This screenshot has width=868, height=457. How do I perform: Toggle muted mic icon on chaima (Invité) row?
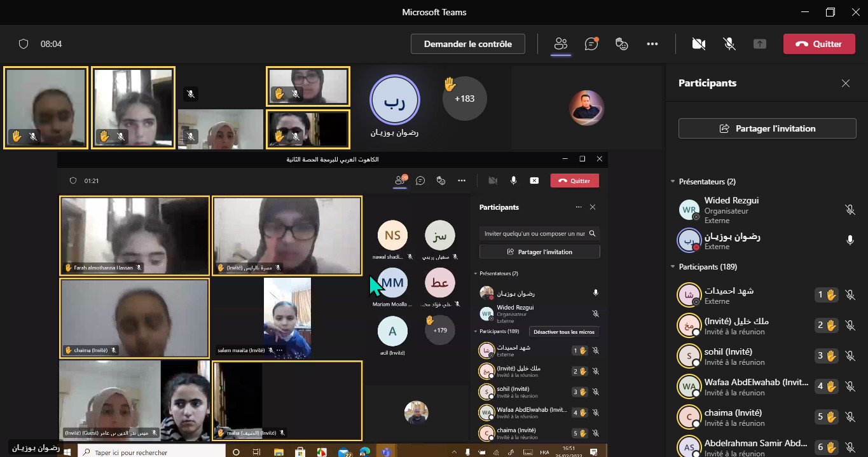(x=850, y=417)
